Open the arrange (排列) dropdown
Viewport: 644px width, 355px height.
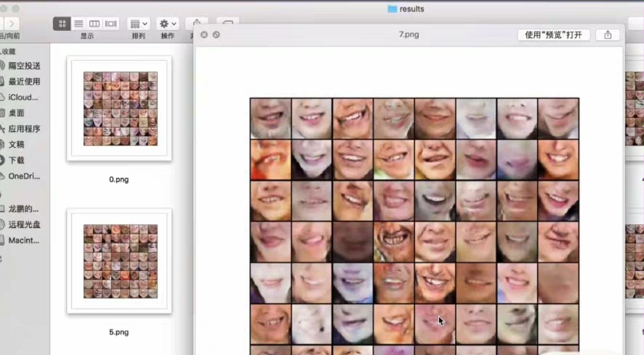(138, 24)
